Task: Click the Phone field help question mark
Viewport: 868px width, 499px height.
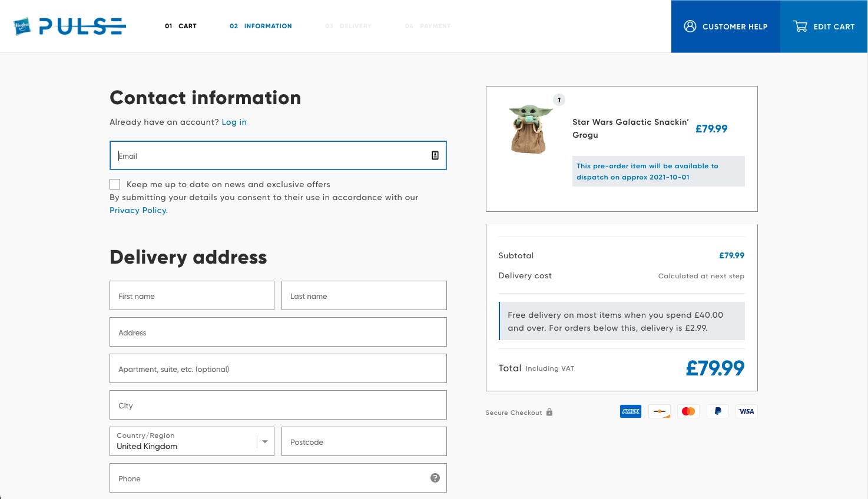Action: [435, 478]
